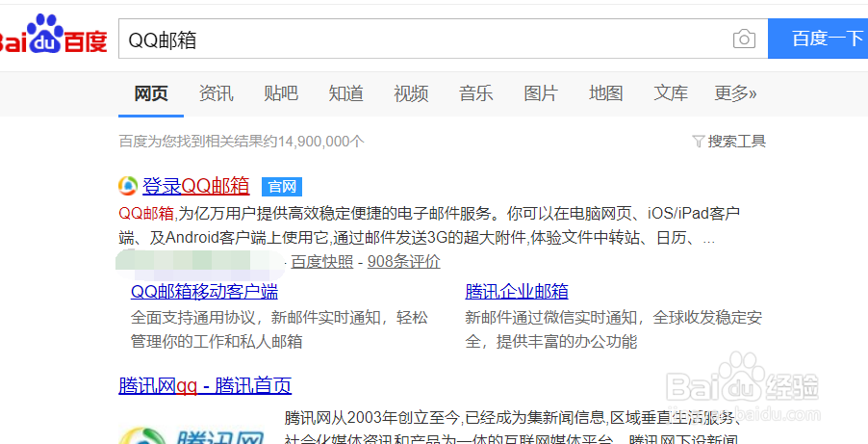Open the 地图 tab
Viewport: 868px width, 444px height.
click(605, 93)
